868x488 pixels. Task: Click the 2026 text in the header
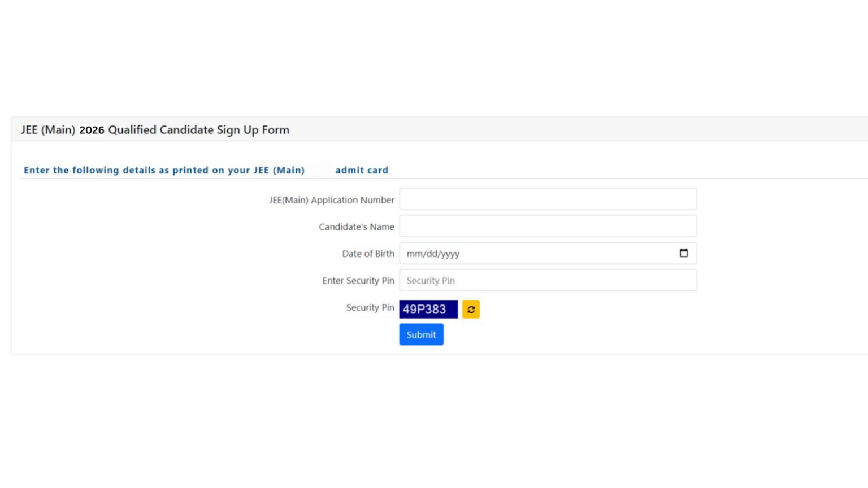(x=93, y=129)
